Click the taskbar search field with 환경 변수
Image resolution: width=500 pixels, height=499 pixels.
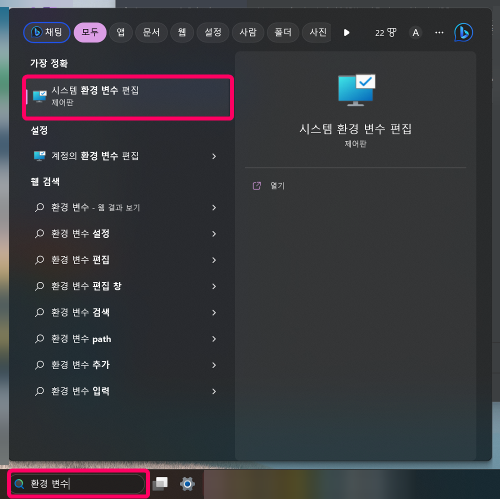coord(78,483)
